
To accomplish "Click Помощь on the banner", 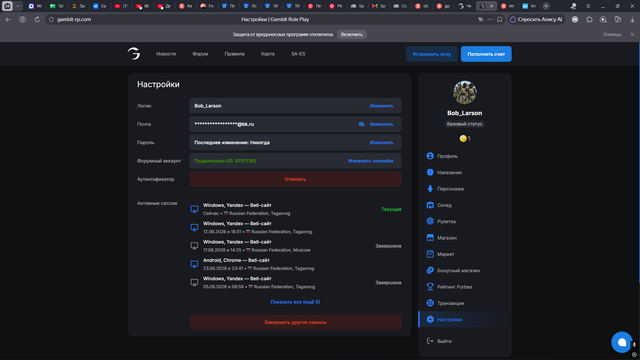I will (612, 34).
